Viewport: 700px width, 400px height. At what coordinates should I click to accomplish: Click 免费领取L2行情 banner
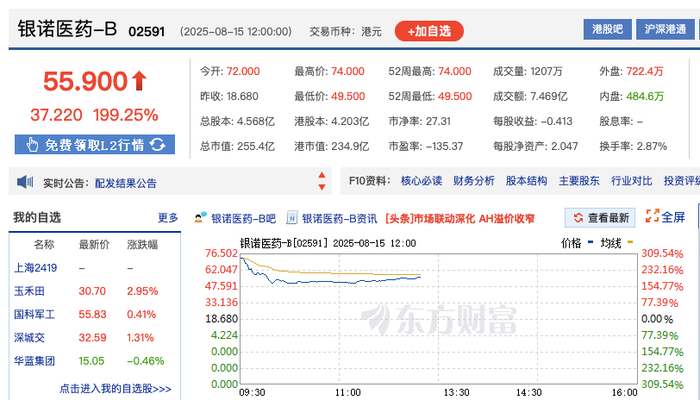(95, 145)
